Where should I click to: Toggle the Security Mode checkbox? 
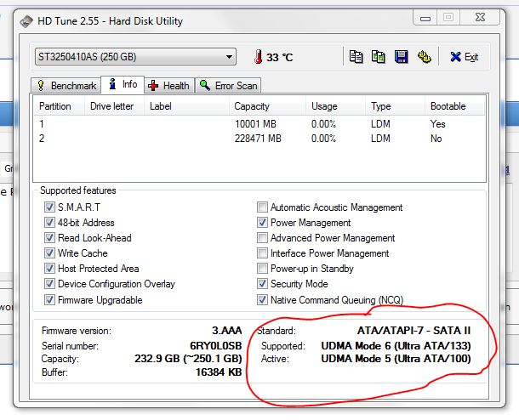click(x=262, y=284)
